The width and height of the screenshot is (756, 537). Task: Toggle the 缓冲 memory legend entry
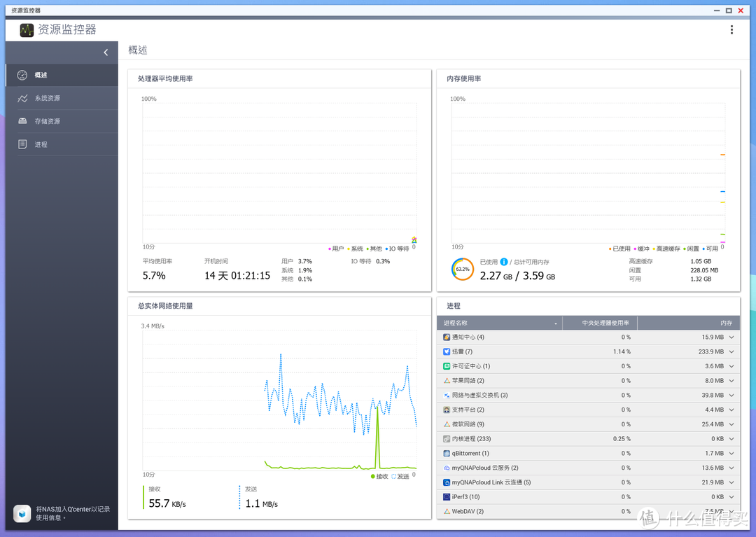(642, 249)
